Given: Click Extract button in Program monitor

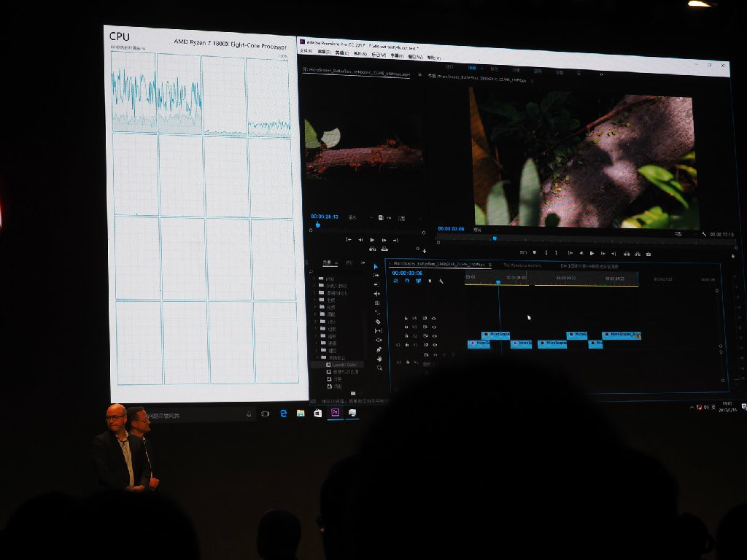Looking at the screenshot, I should coord(638,254).
